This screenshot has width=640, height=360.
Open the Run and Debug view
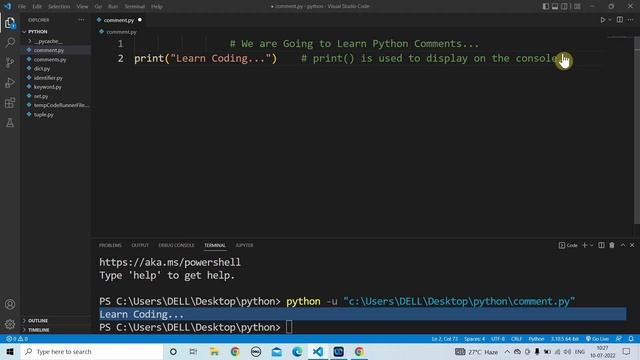point(10,82)
